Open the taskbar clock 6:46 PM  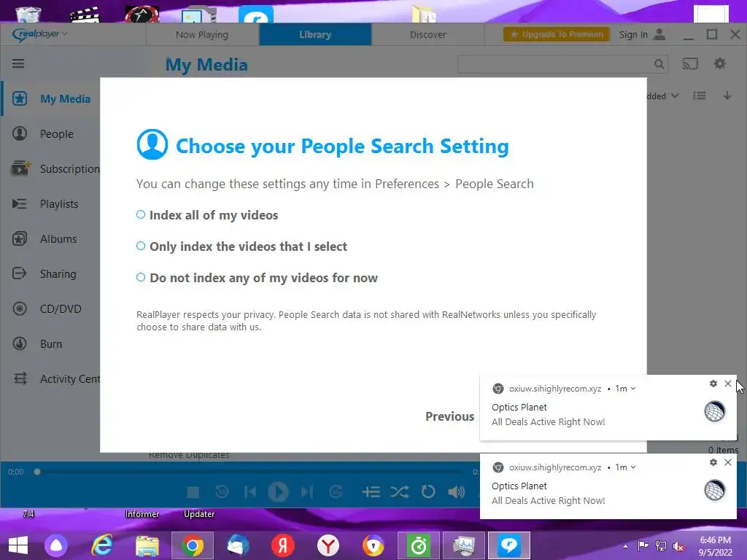tap(715, 546)
